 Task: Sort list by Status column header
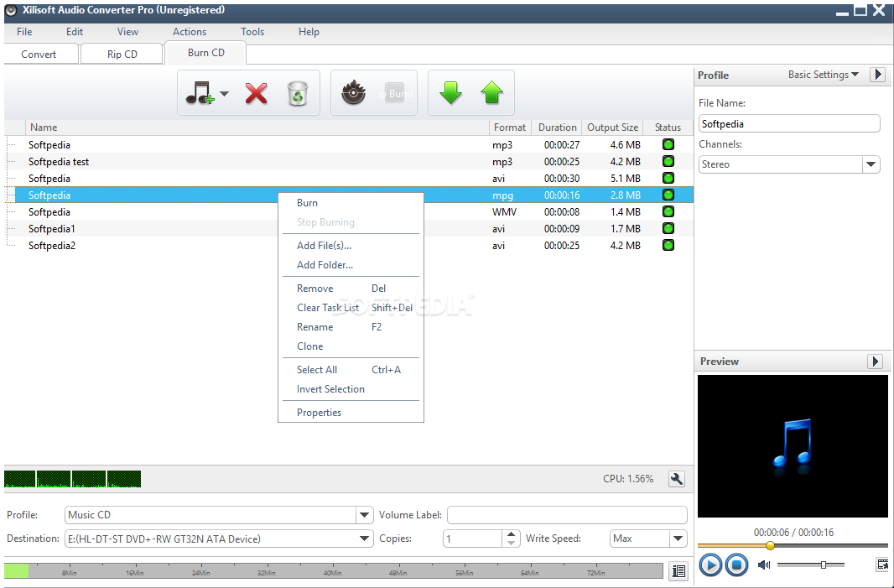[668, 127]
